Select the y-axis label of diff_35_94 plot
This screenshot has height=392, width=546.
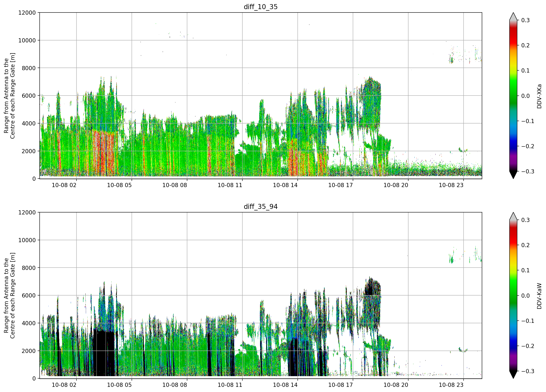9,295
